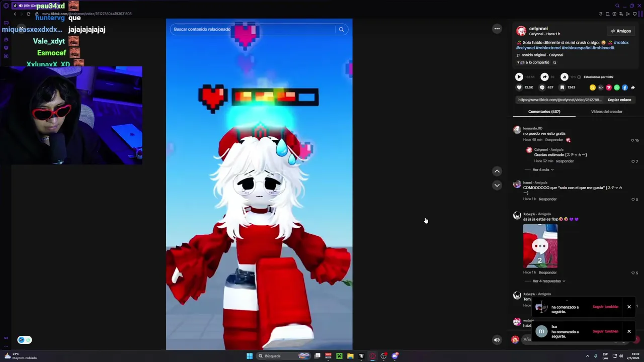Open 'sonido original - Celynnei' sound link
644x362 pixels.
tap(542, 55)
